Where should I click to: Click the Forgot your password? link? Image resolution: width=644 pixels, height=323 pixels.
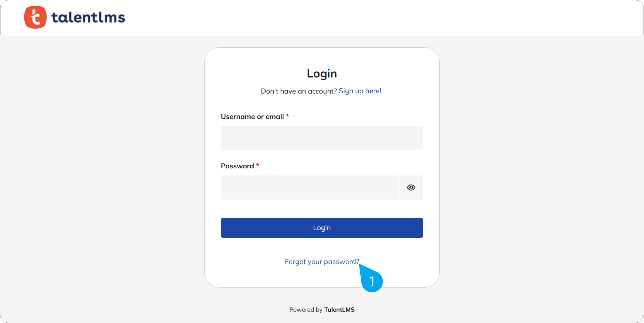tap(322, 261)
